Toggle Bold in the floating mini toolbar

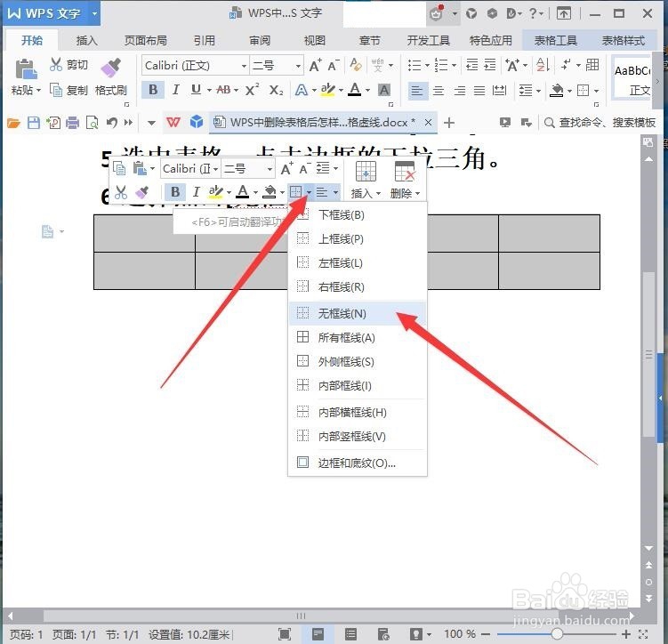[x=175, y=192]
